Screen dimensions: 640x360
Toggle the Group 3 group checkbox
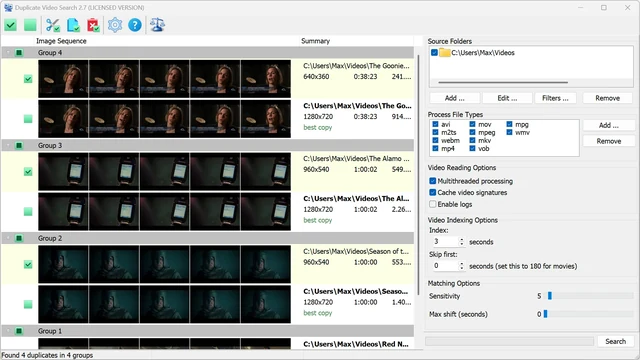click(19, 145)
